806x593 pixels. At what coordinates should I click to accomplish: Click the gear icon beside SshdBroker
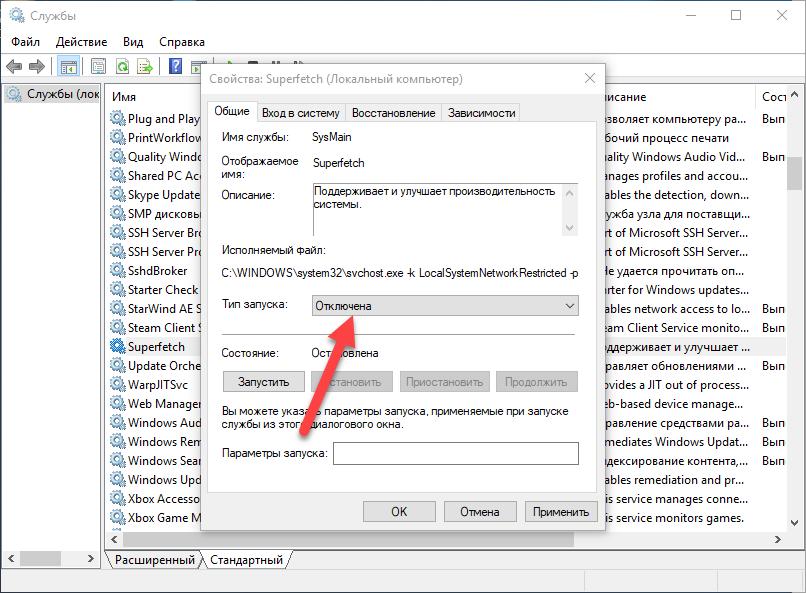pyautogui.click(x=118, y=271)
